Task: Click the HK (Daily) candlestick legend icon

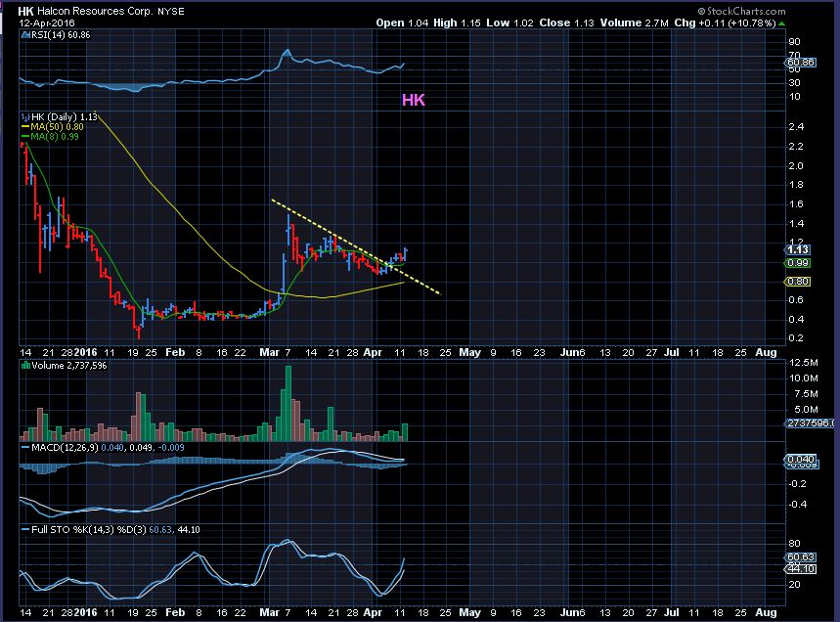Action: (x=25, y=116)
